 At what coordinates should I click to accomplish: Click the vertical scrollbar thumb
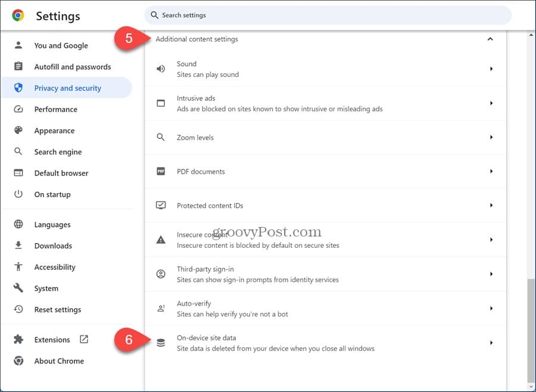click(x=531, y=330)
